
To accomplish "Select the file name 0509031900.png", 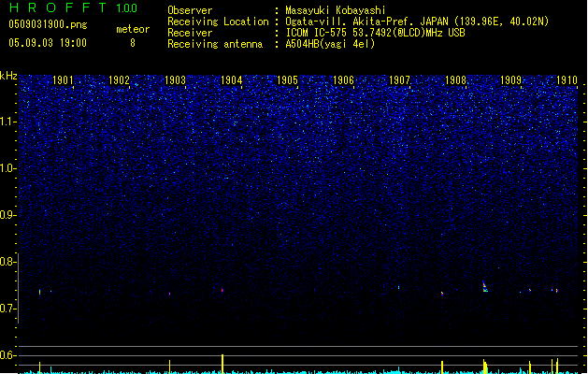I will coord(48,24).
